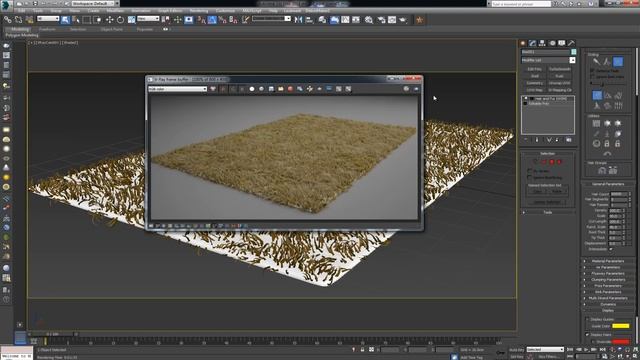Click the Edit Poly modifier button
This screenshot has height=360, width=640.
(534, 69)
